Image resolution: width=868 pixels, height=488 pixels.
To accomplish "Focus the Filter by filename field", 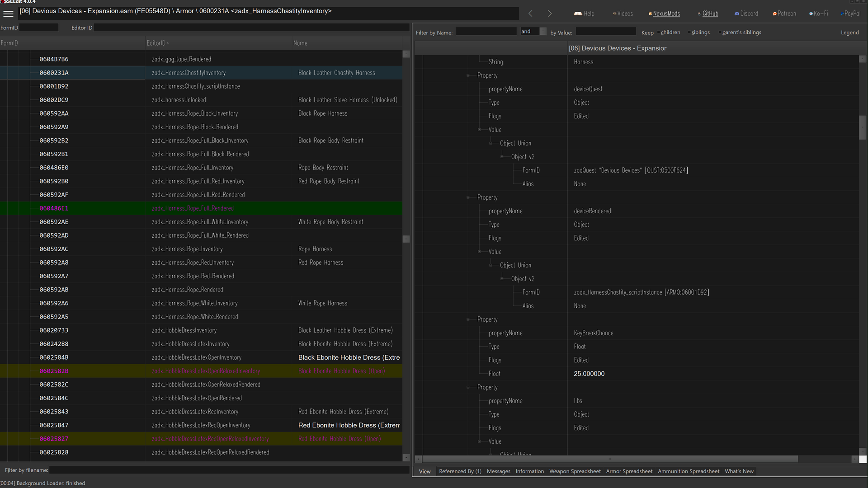I will point(229,470).
